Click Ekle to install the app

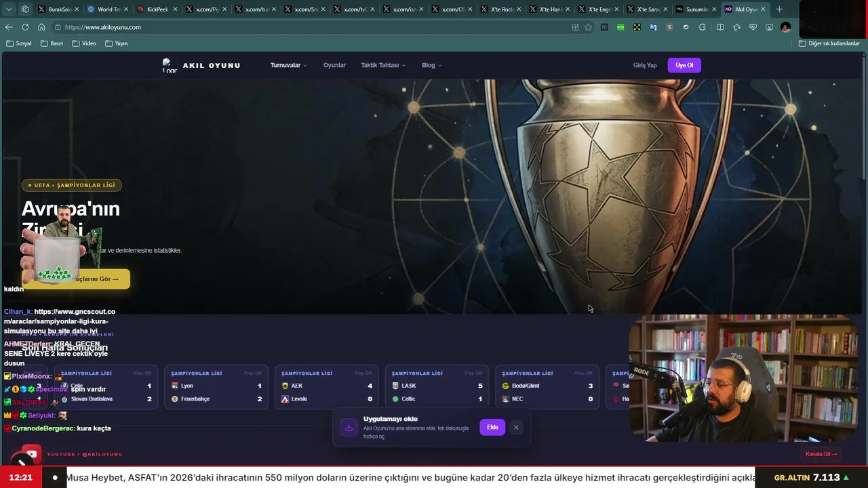tap(492, 428)
